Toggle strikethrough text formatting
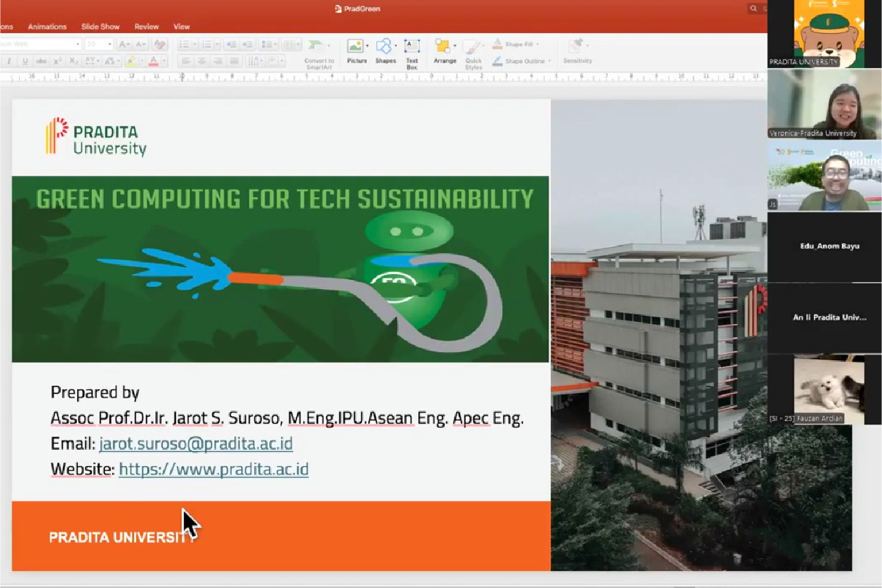Screen dimensions: 882x588 click(41, 61)
